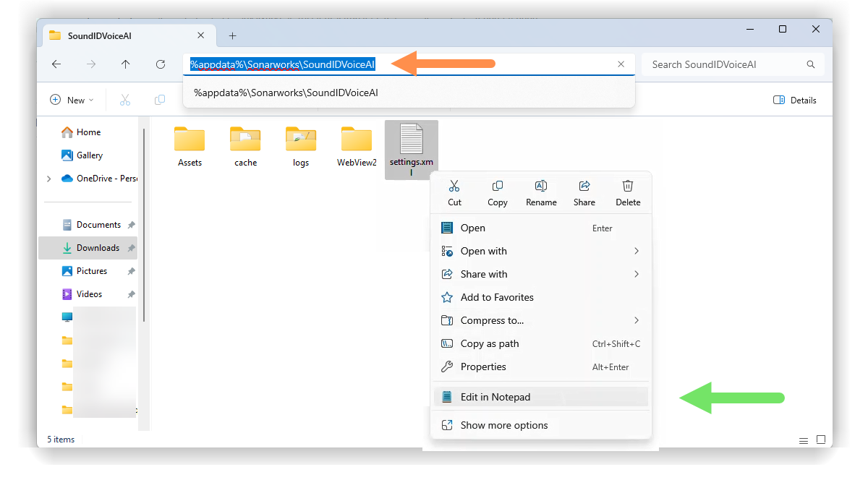Screen dimensions: 868x480
Task: Click the magnifier search icon
Action: [x=811, y=64]
